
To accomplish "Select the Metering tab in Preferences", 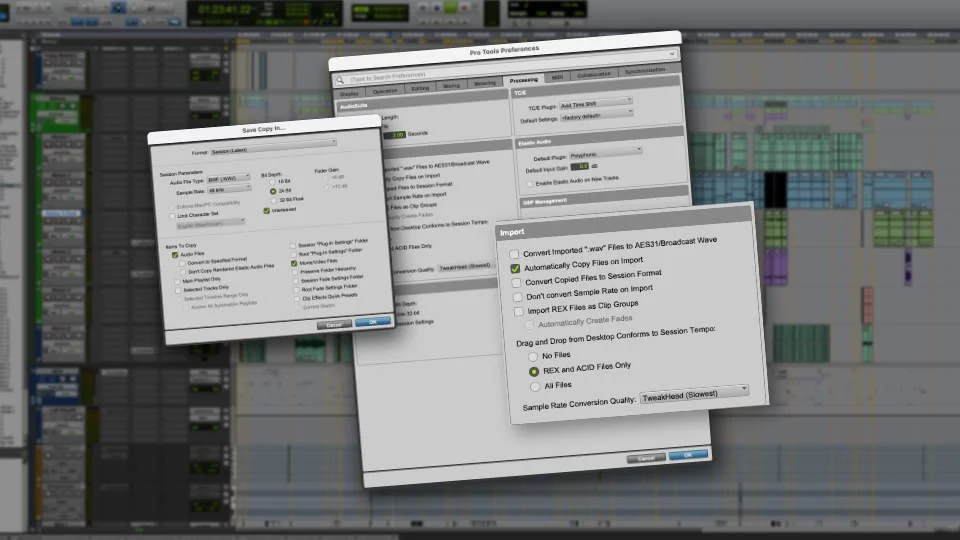I will [485, 83].
